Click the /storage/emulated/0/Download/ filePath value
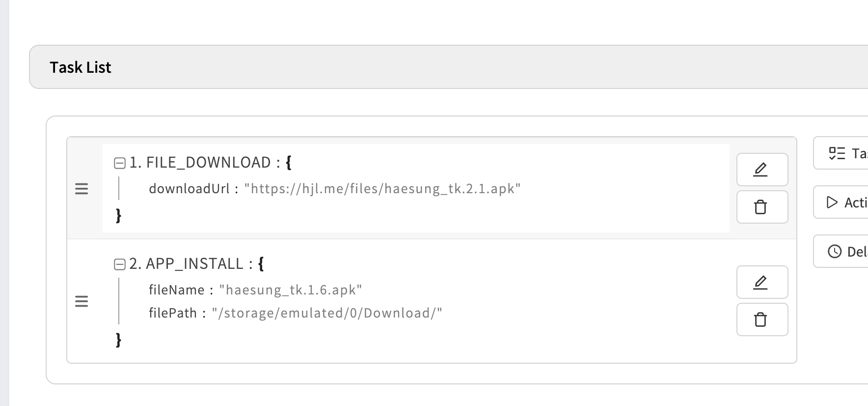Viewport: 868px width, 406px height. pos(327,313)
